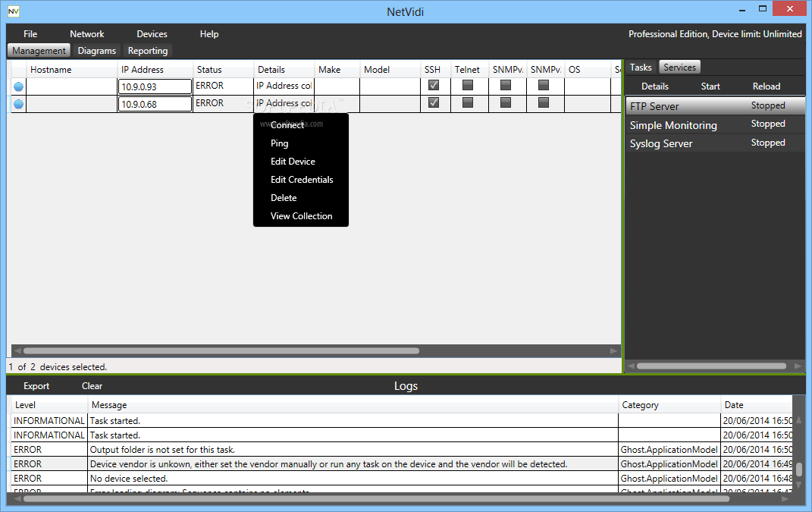Switch to the Diagrams tab

tap(97, 51)
